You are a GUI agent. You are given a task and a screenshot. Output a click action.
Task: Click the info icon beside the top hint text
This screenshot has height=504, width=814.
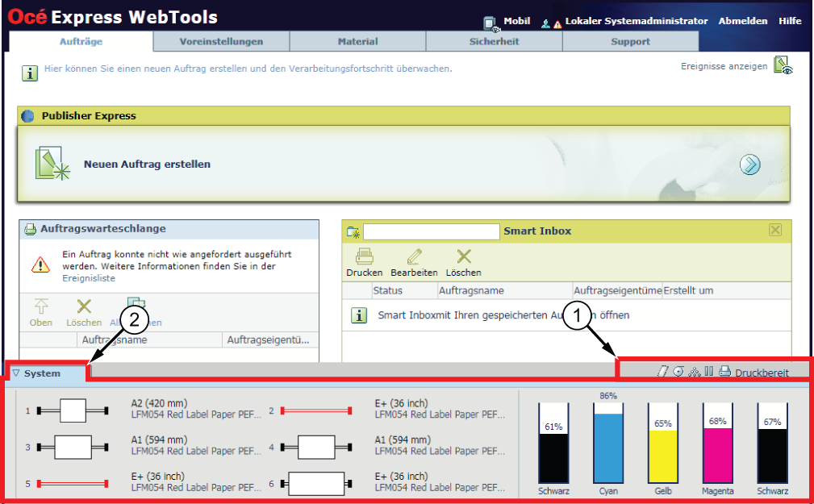(30, 73)
